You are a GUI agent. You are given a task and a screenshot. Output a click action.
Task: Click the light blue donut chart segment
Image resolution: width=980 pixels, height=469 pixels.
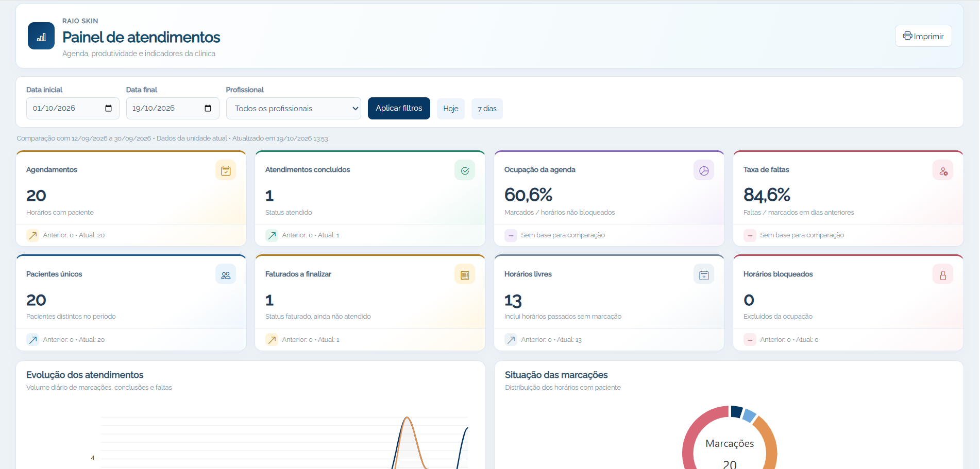coord(749,415)
